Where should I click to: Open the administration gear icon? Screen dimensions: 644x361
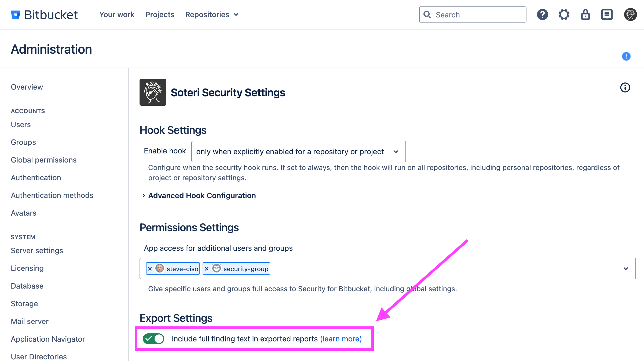(564, 14)
